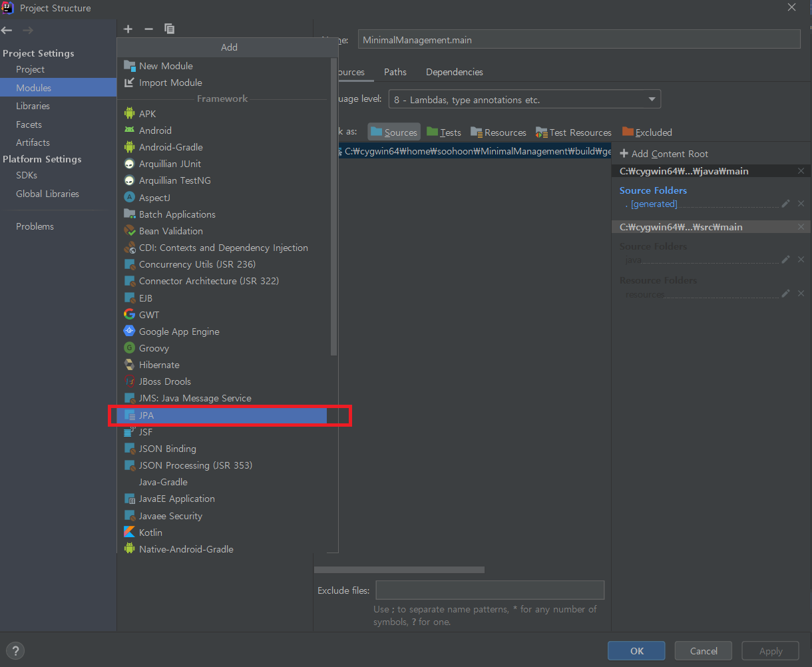Mark as Tests folder
Image resolution: width=812 pixels, height=667 pixels.
(444, 132)
